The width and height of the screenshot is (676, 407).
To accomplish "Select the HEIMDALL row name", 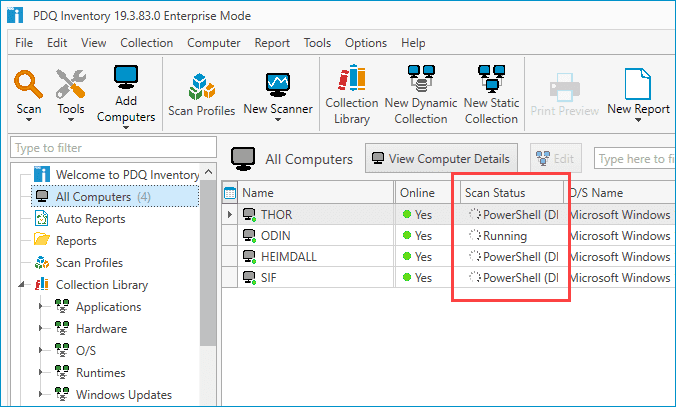I will pyautogui.click(x=289, y=257).
